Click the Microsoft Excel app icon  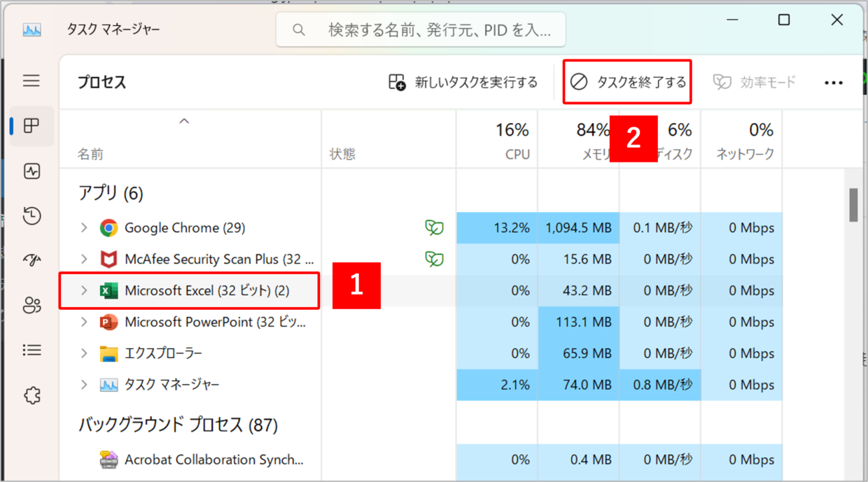pos(108,291)
